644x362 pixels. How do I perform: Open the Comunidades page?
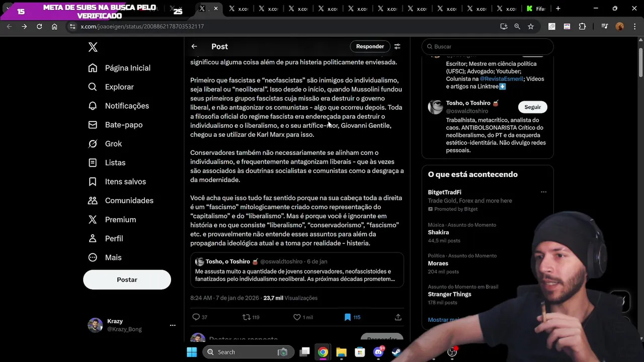(121, 201)
